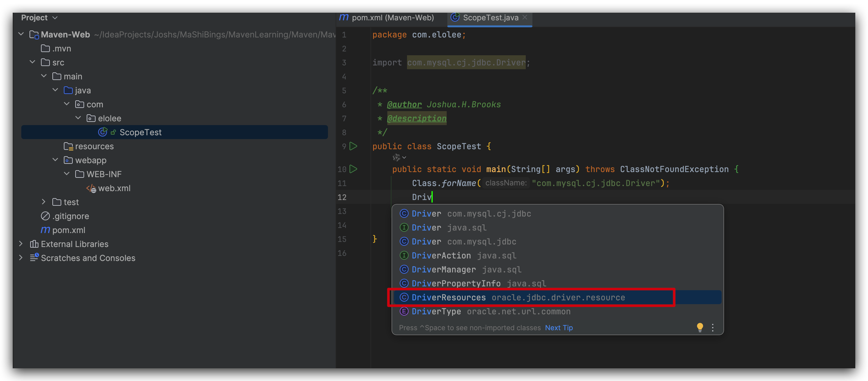The width and height of the screenshot is (868, 381).
Task: Expand the test folder
Action: pos(43,202)
